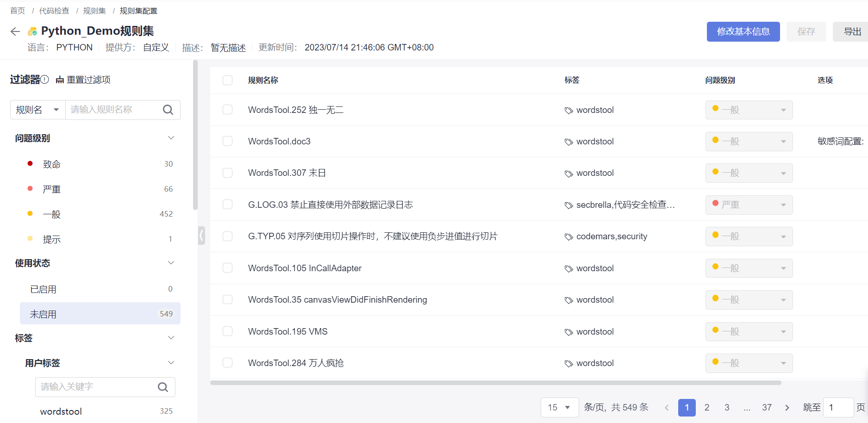The height and width of the screenshot is (423, 868).
Task: Click the tag icon in WordsTool.307 row
Action: click(569, 174)
